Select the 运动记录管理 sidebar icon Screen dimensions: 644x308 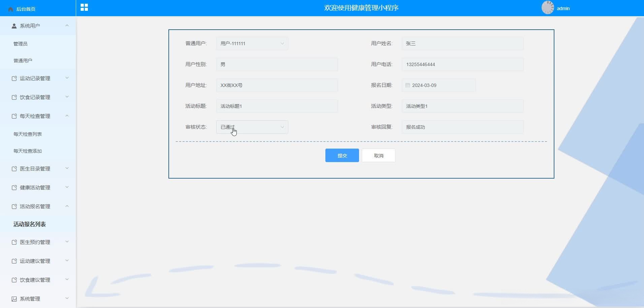[x=14, y=78]
